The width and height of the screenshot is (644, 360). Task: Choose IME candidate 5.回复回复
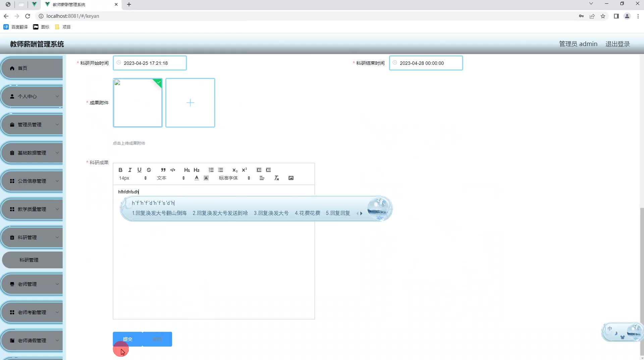pyautogui.click(x=338, y=213)
